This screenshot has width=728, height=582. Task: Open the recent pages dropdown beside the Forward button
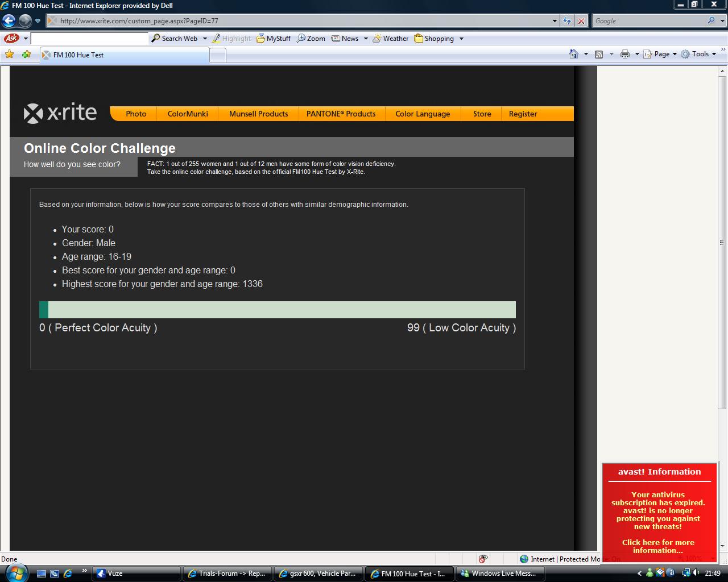(38, 21)
